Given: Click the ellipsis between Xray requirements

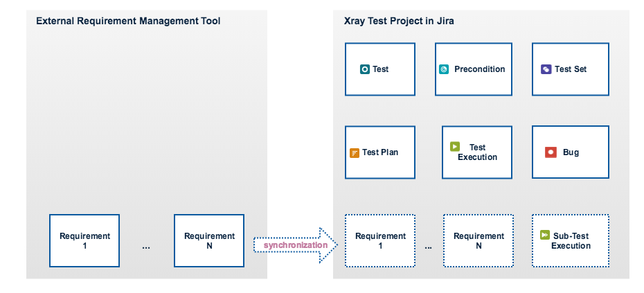Looking at the screenshot, I should (x=429, y=248).
